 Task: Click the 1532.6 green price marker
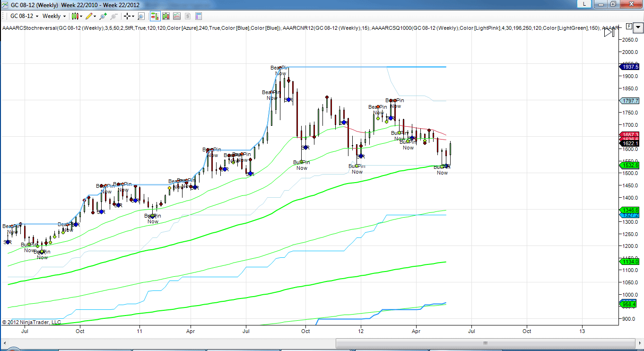[x=628, y=165]
